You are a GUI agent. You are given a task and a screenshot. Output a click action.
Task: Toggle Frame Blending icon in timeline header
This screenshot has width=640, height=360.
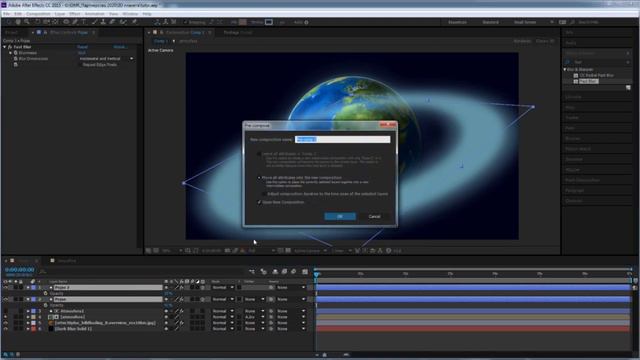coord(284,271)
